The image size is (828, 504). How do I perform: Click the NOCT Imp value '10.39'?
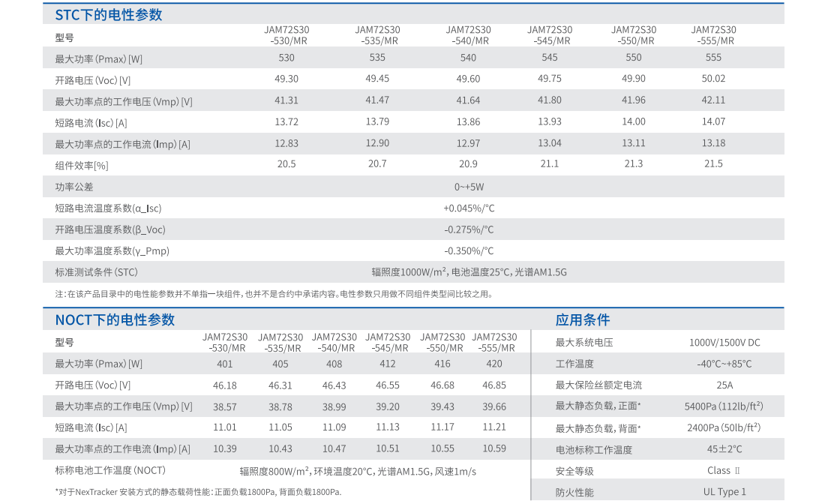[225, 449]
